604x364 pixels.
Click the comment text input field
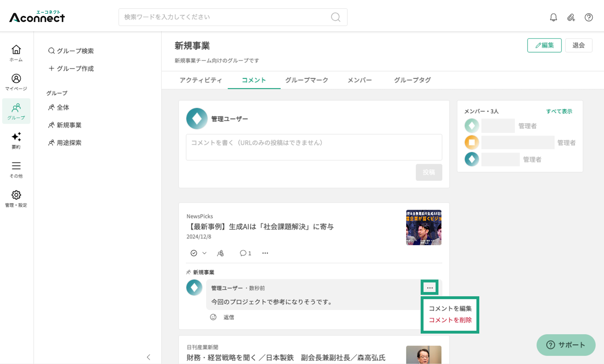coord(314,147)
